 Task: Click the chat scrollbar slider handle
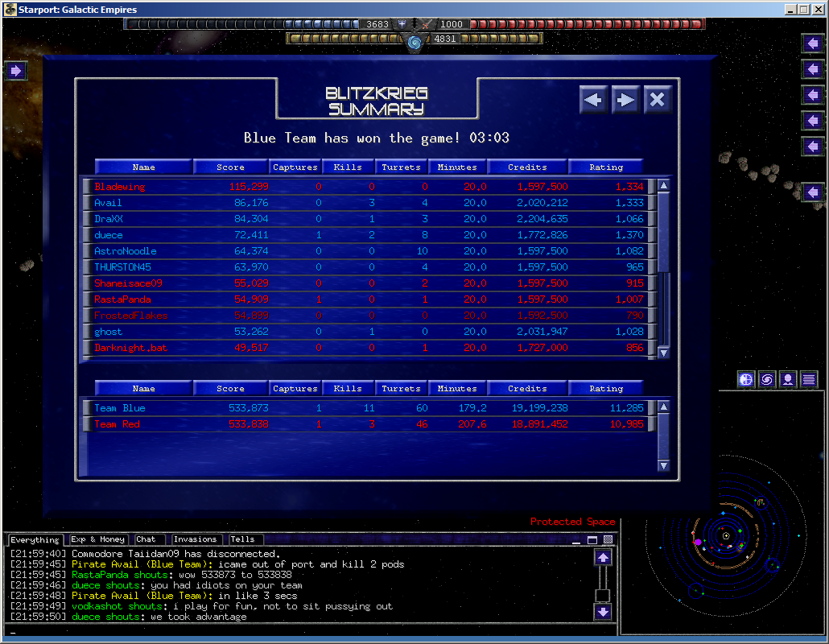coord(603,596)
